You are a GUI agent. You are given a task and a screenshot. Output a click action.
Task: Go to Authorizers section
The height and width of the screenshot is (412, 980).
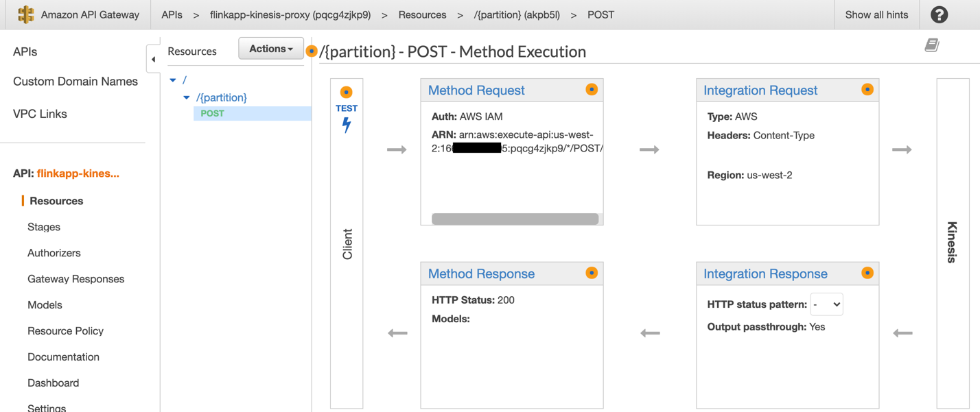pyautogui.click(x=54, y=253)
